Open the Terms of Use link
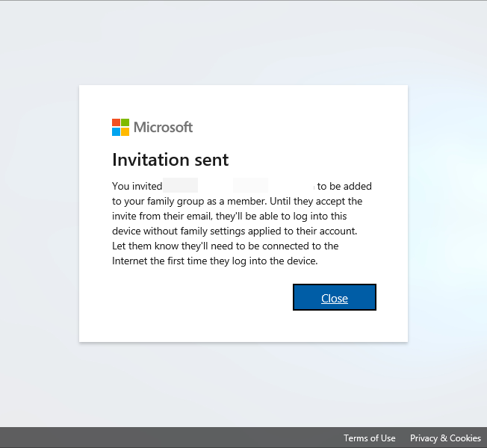The height and width of the screenshot is (448, 487). click(x=369, y=438)
